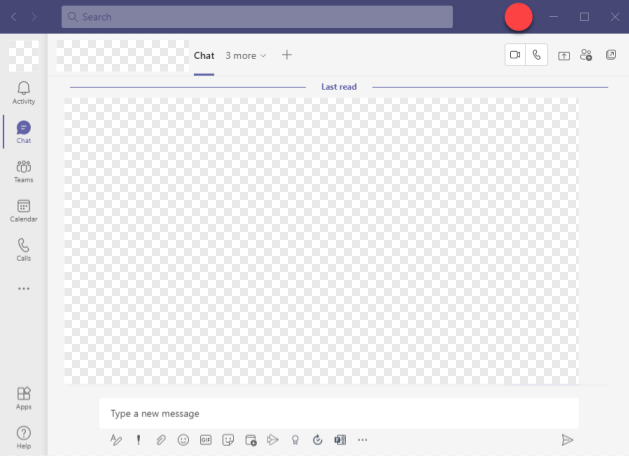
Task: Type a new message field
Action: click(339, 413)
